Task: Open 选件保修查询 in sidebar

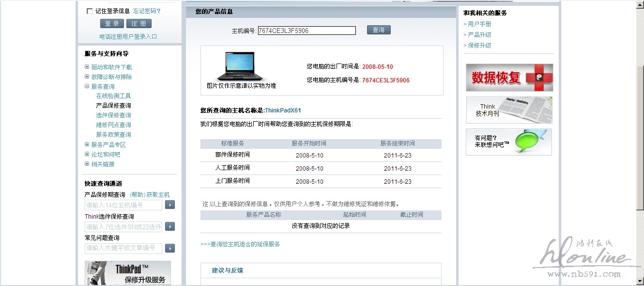Action: [x=113, y=115]
